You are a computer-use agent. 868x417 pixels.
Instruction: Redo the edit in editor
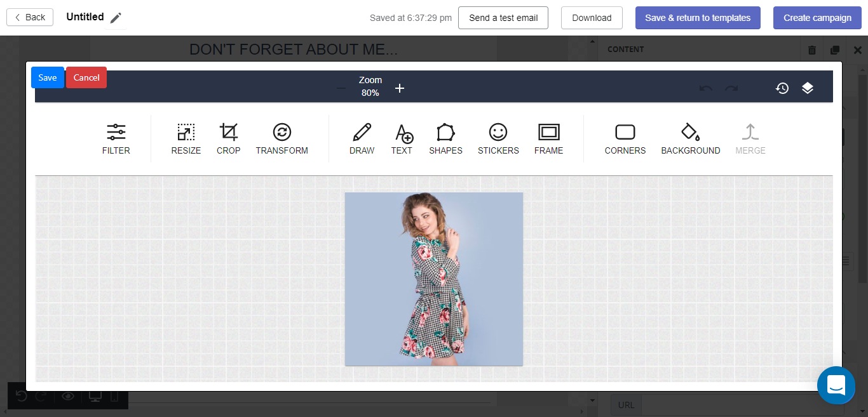[731, 88]
